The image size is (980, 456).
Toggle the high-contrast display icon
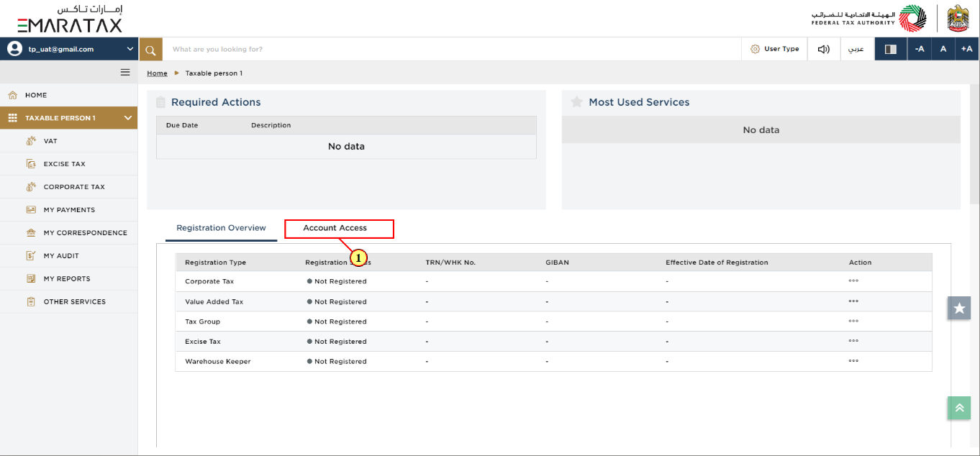890,49
